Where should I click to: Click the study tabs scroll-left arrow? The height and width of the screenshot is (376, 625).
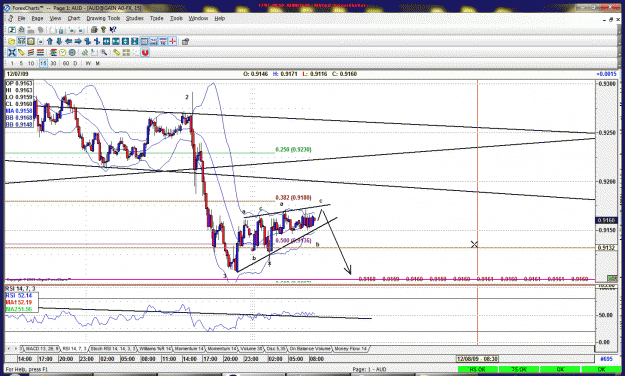[9, 348]
